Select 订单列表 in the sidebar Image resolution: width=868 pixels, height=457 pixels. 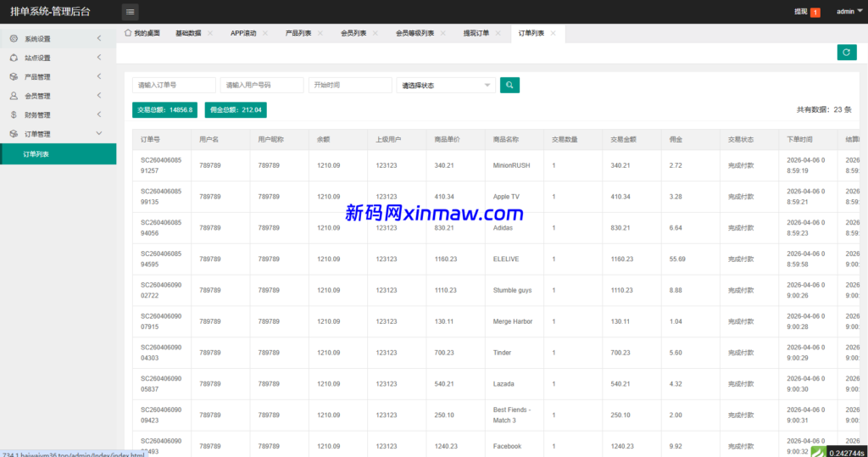(x=58, y=154)
